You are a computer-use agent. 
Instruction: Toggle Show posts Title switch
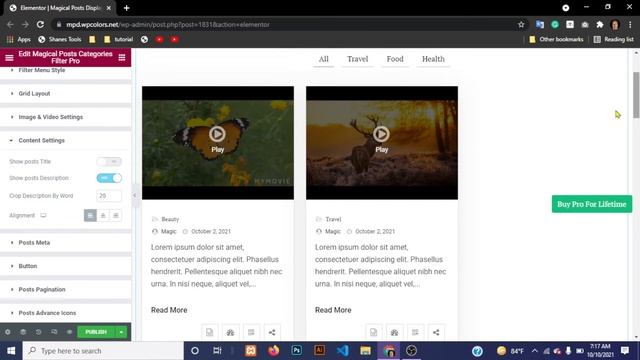point(109,162)
